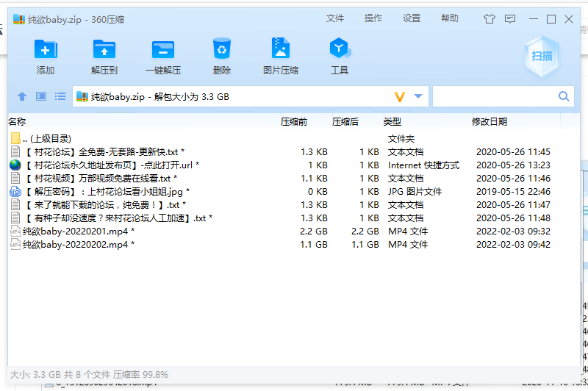Open the 工具 (Tools) toolbar menu
Screen dimensions: 588x391
[x=339, y=56]
